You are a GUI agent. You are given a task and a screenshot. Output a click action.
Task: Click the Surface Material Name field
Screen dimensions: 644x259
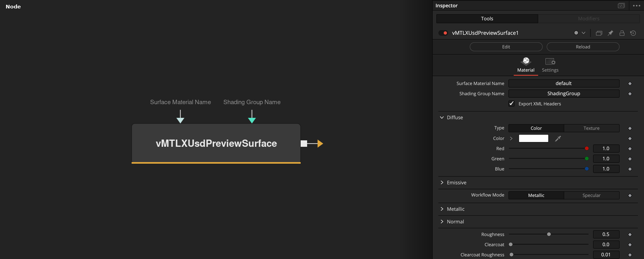pos(563,83)
